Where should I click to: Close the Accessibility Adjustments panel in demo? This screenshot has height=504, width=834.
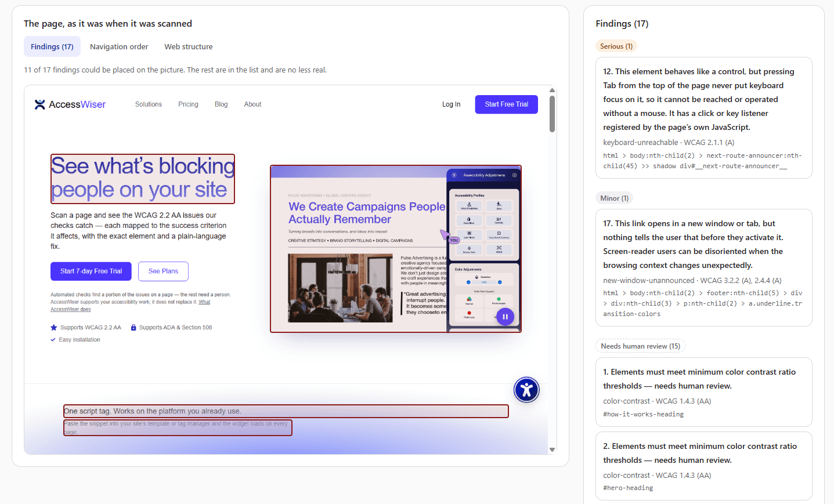[514, 175]
